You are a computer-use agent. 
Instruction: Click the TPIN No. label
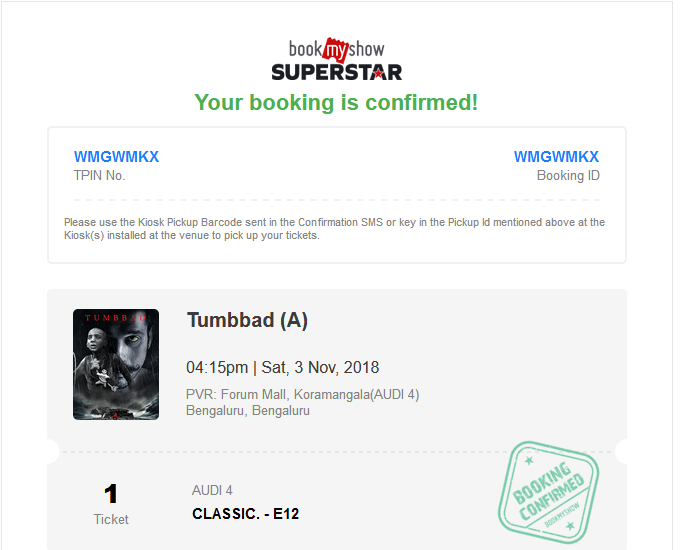[100, 176]
